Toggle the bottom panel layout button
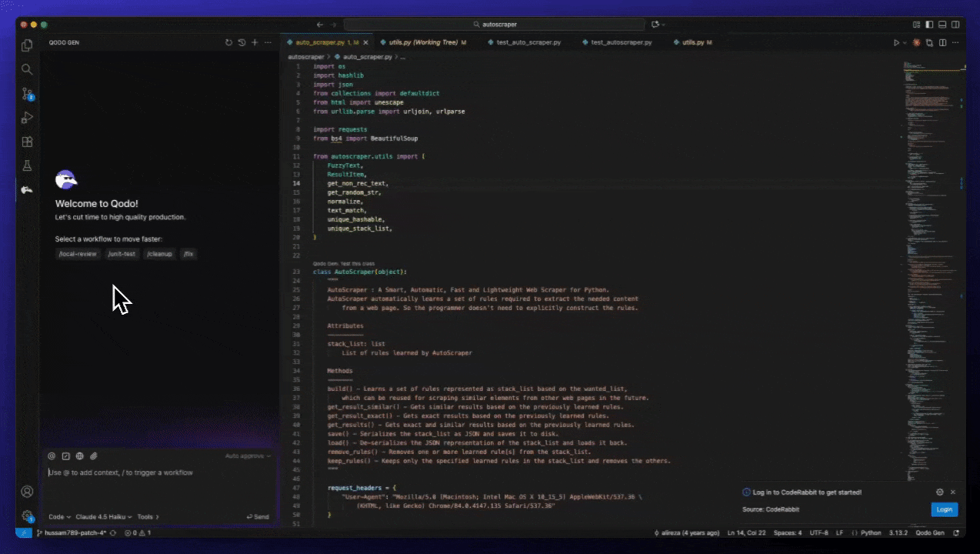The height and width of the screenshot is (554, 980). tap(942, 25)
